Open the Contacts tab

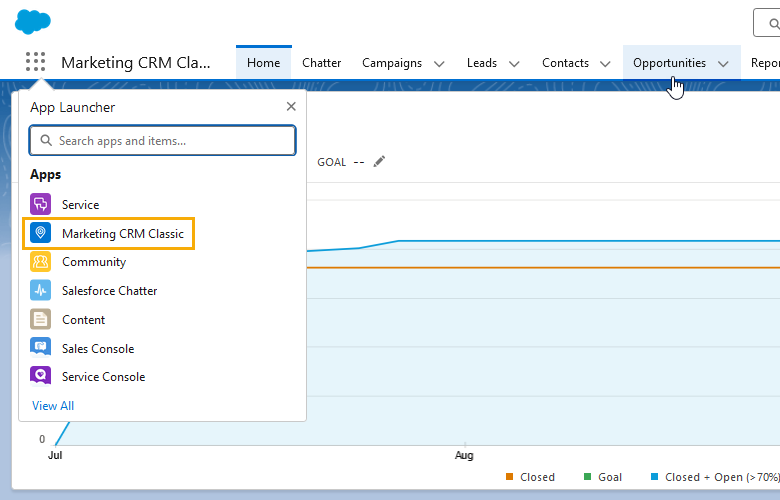pos(565,63)
